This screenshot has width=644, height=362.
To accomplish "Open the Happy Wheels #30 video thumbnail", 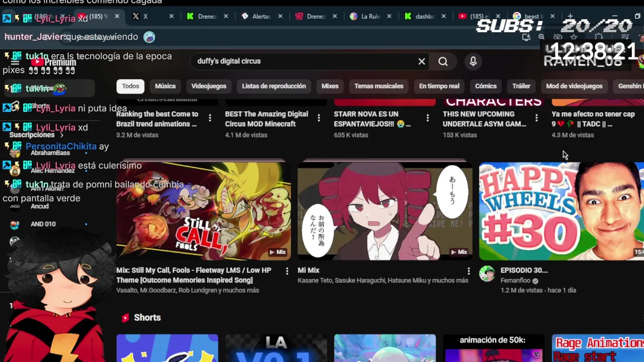I will tap(561, 211).
